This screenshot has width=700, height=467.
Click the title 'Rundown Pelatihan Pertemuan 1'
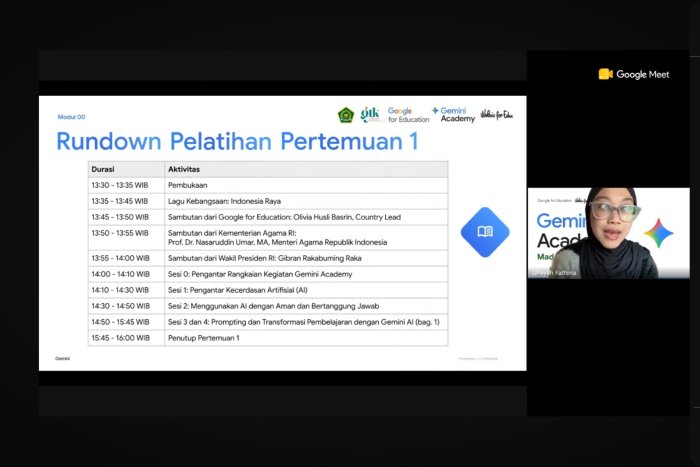point(238,141)
